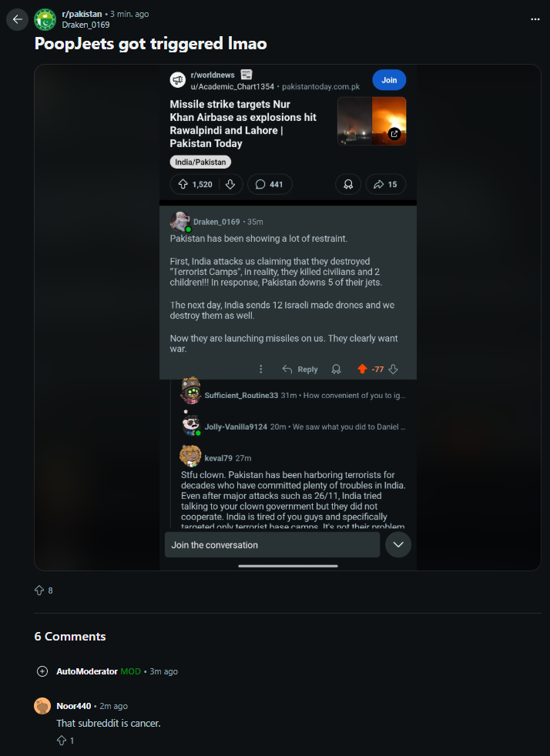
Task: Click Noor440's user avatar
Action: [x=42, y=706]
